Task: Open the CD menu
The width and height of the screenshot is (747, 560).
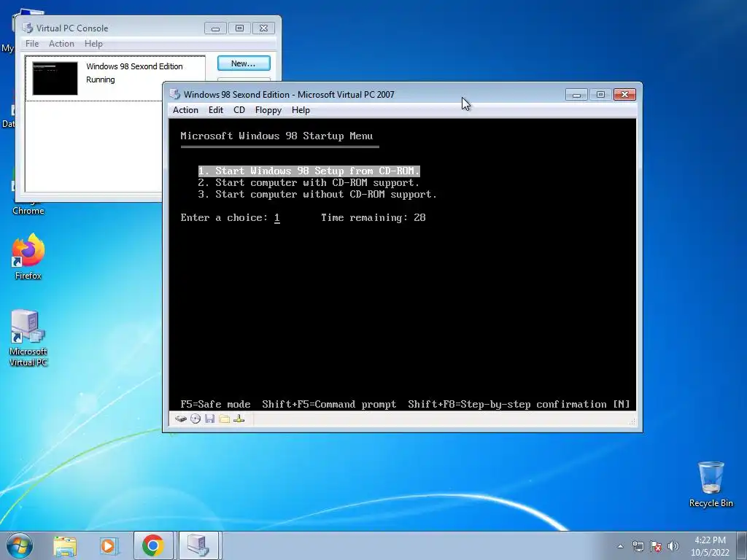Action: point(239,110)
